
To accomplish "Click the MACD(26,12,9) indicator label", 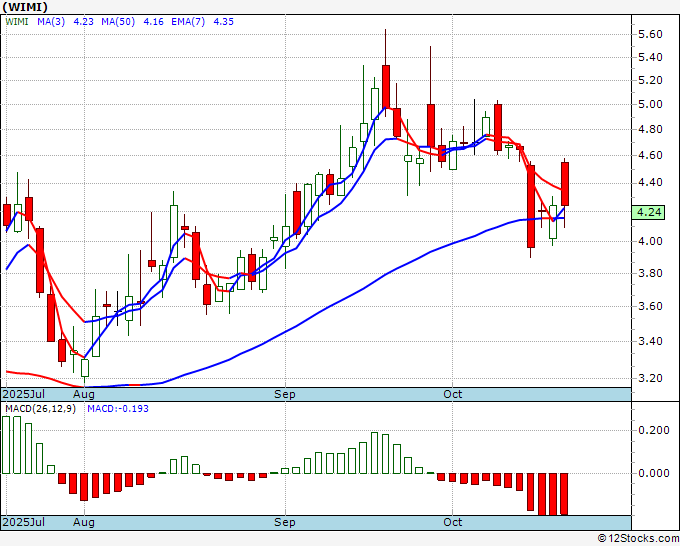I will point(40,409).
